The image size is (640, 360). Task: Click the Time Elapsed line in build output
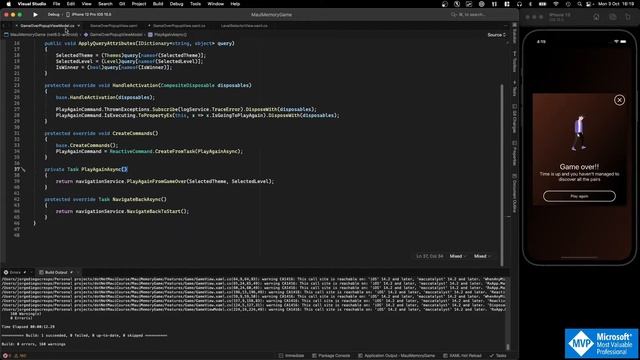click(28, 327)
